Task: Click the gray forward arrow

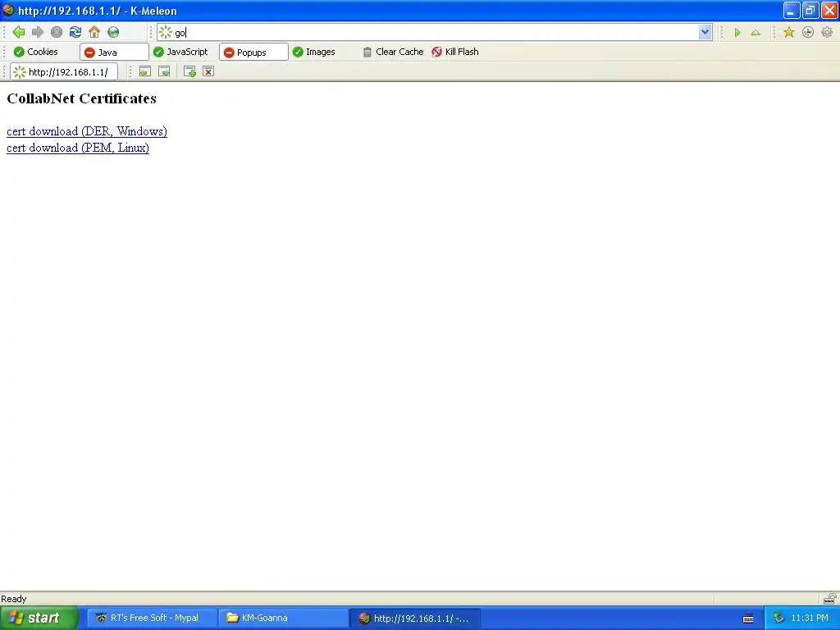Action: tap(38, 32)
